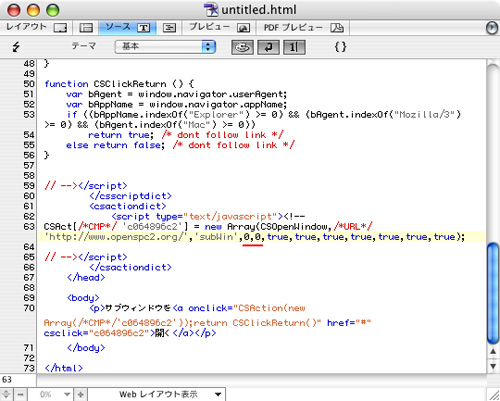Switch to the プレビュー tab
500x401 pixels.
219,28
